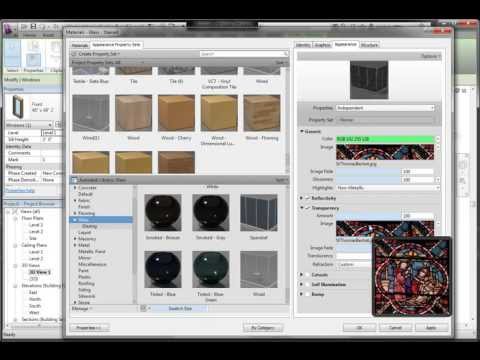Toggle the Transparency checkbox
480x360 pixels.
click(308, 208)
